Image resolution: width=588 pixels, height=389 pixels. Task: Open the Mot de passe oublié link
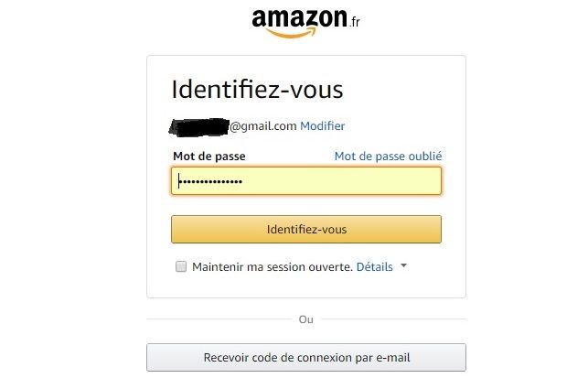[388, 157]
